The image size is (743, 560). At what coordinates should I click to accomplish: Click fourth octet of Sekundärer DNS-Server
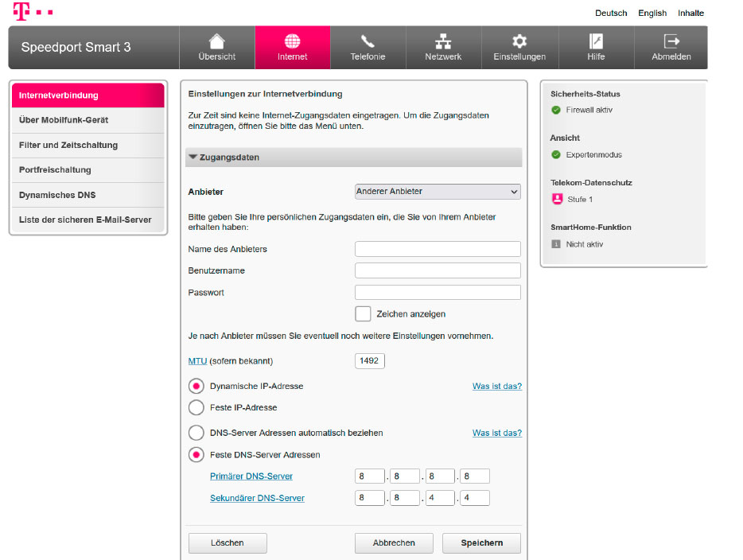point(475,498)
